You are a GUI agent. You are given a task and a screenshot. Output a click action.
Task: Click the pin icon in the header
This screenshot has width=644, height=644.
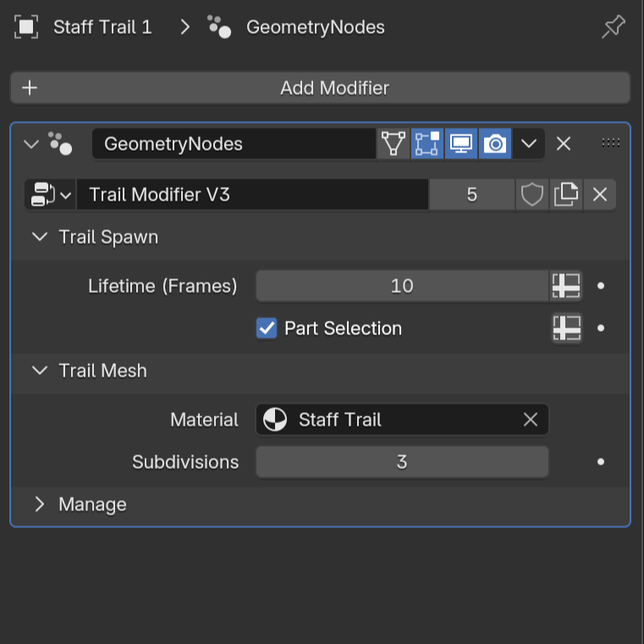tap(613, 27)
